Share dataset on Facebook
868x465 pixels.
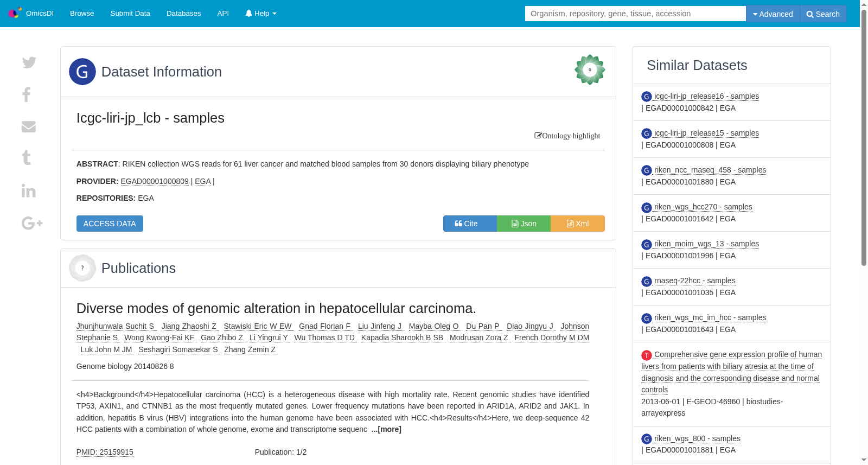(x=26, y=94)
